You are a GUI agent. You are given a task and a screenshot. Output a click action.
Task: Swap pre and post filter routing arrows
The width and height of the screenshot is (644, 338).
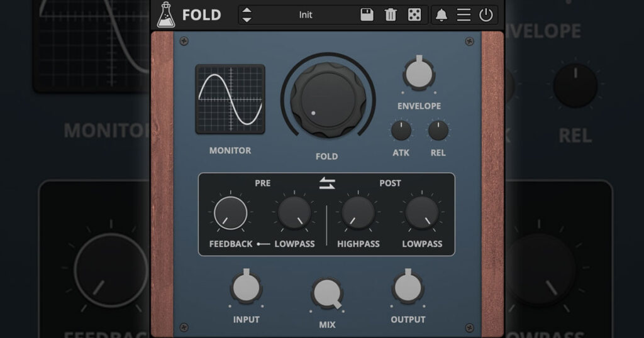[x=327, y=183]
